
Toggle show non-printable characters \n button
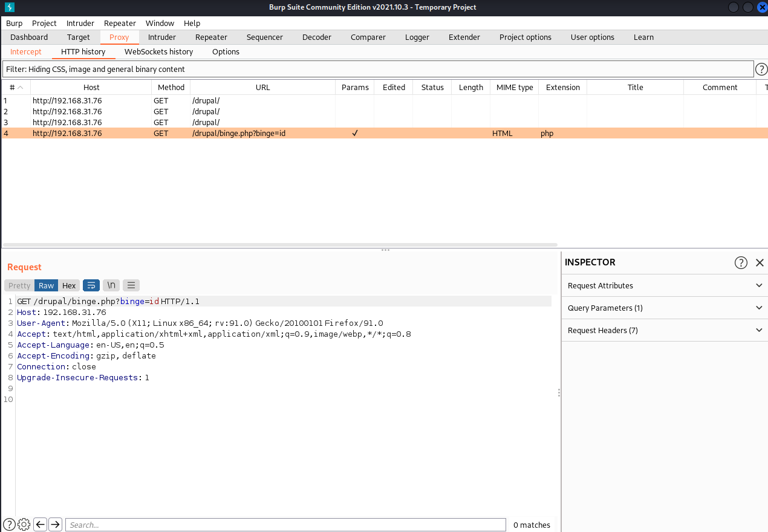coord(111,285)
